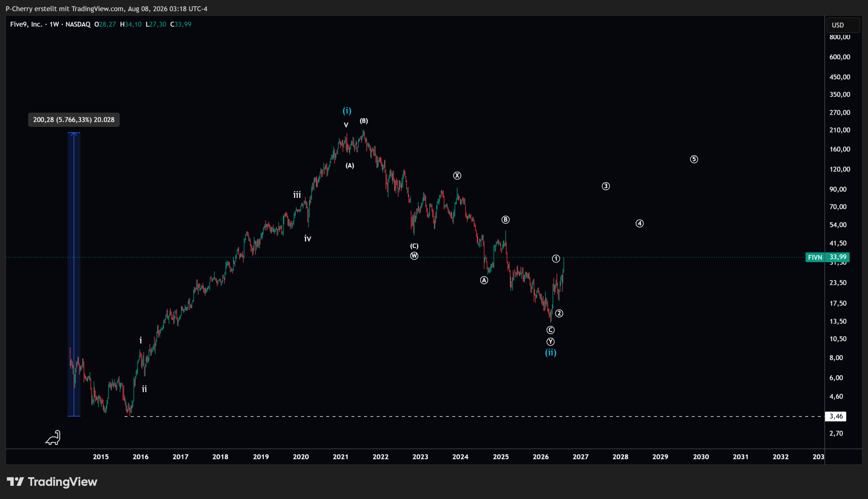This screenshot has width=868, height=499.
Task: Click the 120,00 price axis label
Action: [x=840, y=169]
